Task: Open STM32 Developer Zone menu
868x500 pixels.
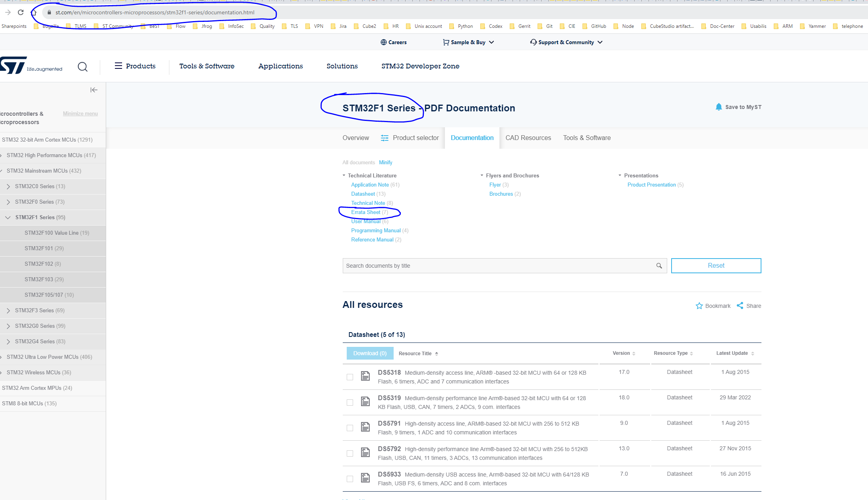Action: 420,66
